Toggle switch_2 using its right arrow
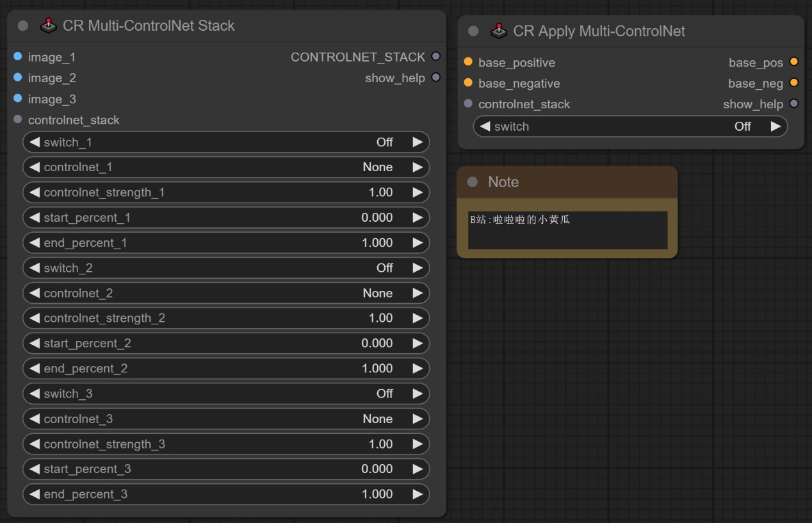Viewport: 812px width, 523px height. click(418, 268)
